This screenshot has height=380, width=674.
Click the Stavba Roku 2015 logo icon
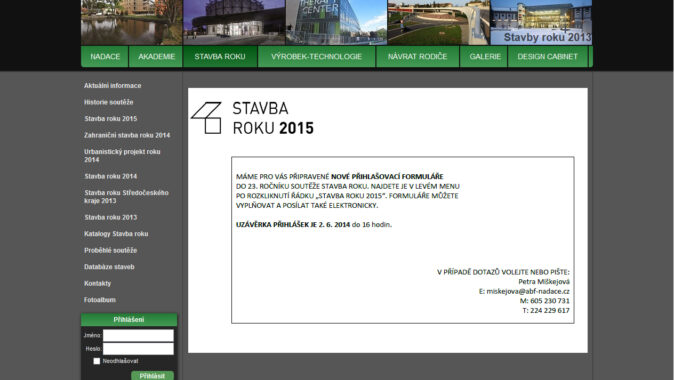coord(206,118)
